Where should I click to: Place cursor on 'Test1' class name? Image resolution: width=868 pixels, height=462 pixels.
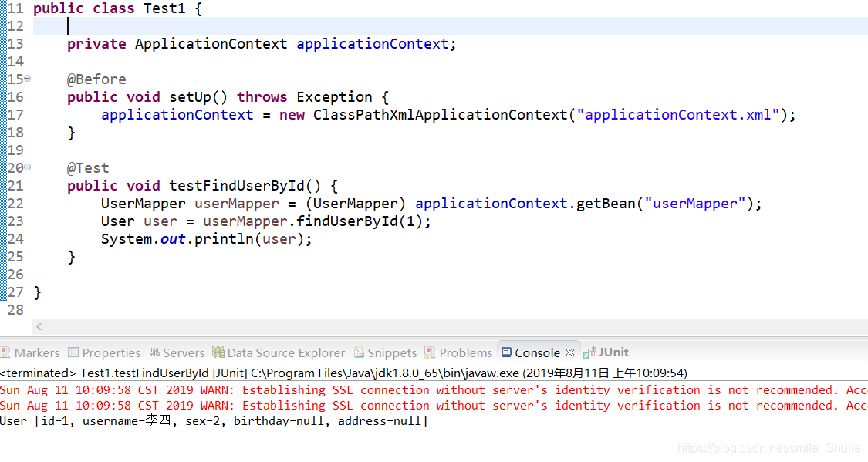pyautogui.click(x=164, y=8)
